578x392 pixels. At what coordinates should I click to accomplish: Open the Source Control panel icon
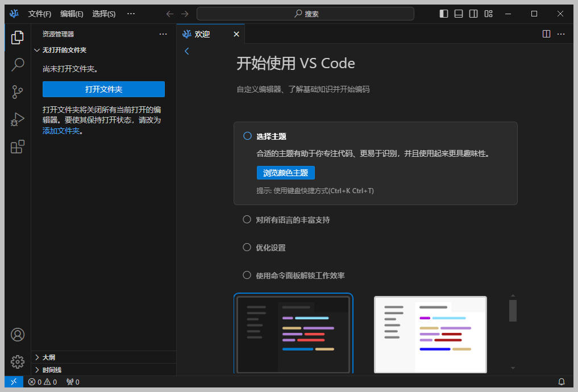pos(17,91)
